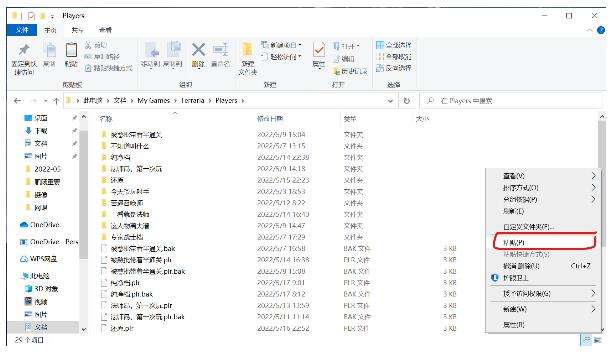Open the recent locations dropdown arrow
This screenshot has width=614, height=362.
coord(46,101)
